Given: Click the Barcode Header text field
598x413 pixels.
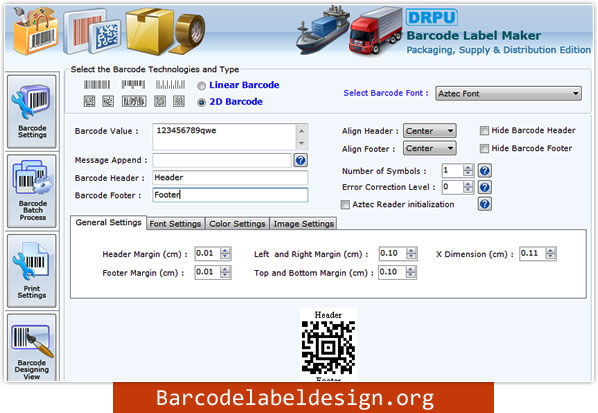Looking at the screenshot, I should [x=230, y=178].
